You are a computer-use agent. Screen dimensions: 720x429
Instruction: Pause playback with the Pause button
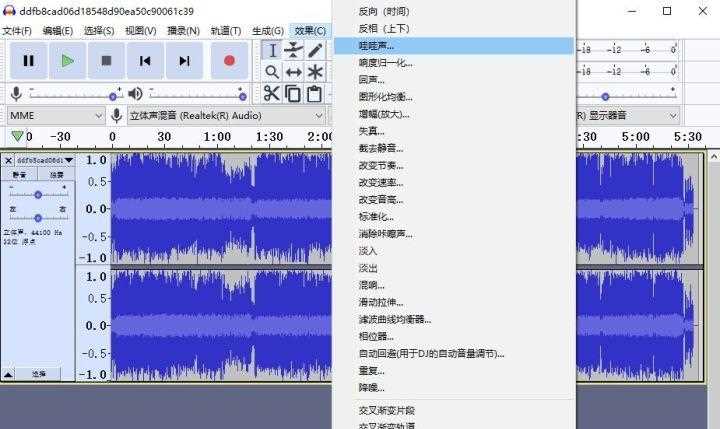[x=28, y=61]
